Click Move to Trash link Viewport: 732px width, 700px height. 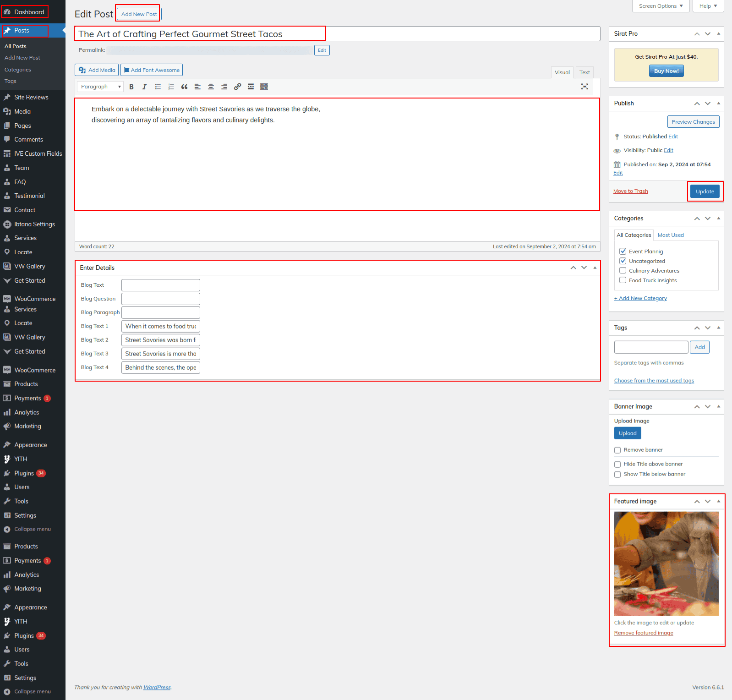(x=630, y=191)
